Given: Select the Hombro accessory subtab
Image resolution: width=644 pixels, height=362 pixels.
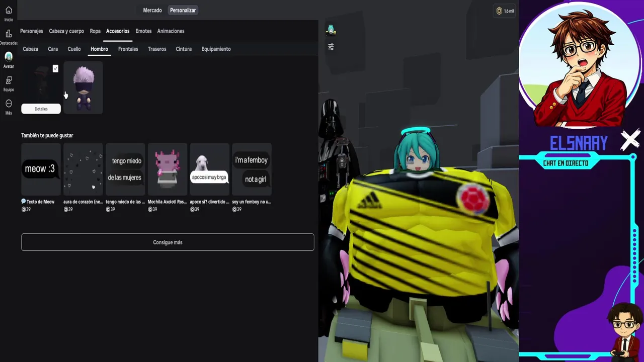Looking at the screenshot, I should [x=99, y=49].
